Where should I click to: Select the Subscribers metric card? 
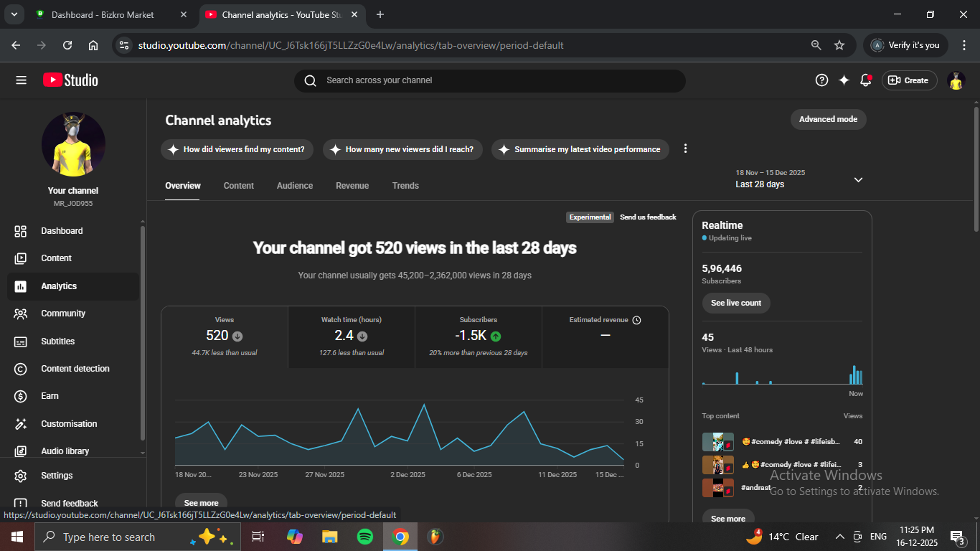pos(478,336)
